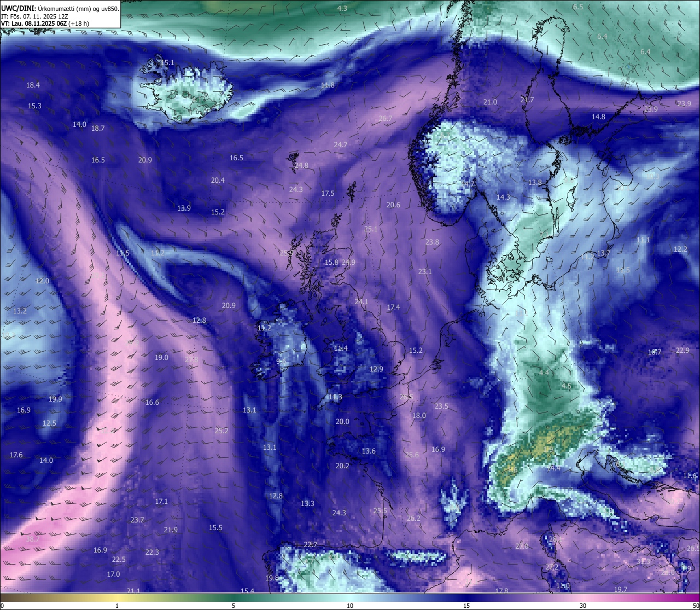The width and height of the screenshot is (700, 610).
Task: Click the map value '15.3'
Action: [34, 106]
